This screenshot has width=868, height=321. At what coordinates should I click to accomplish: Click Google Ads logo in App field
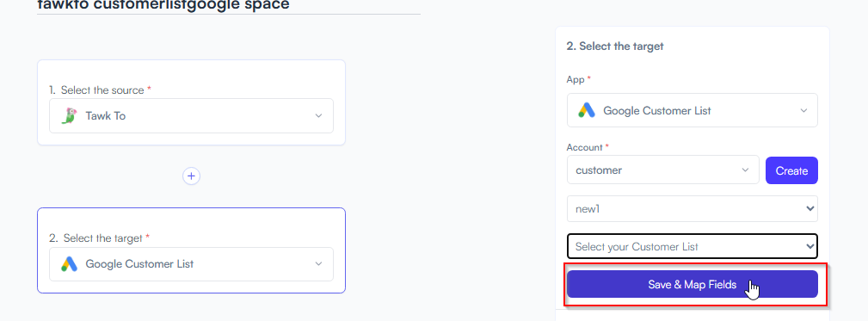click(587, 111)
